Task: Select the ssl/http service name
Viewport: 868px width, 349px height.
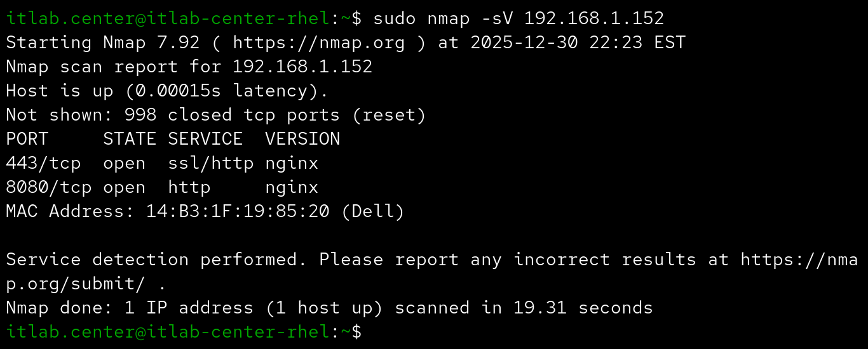Action: [210, 163]
